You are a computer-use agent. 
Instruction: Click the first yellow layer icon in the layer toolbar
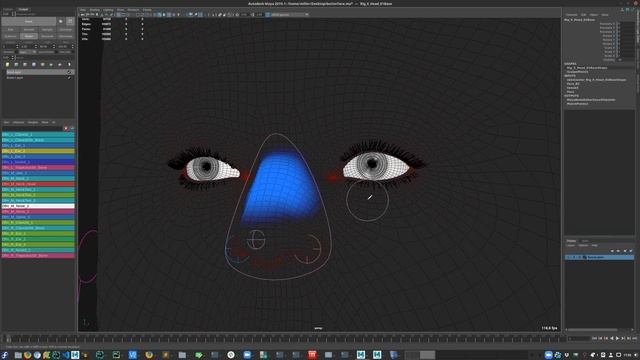tap(7, 64)
